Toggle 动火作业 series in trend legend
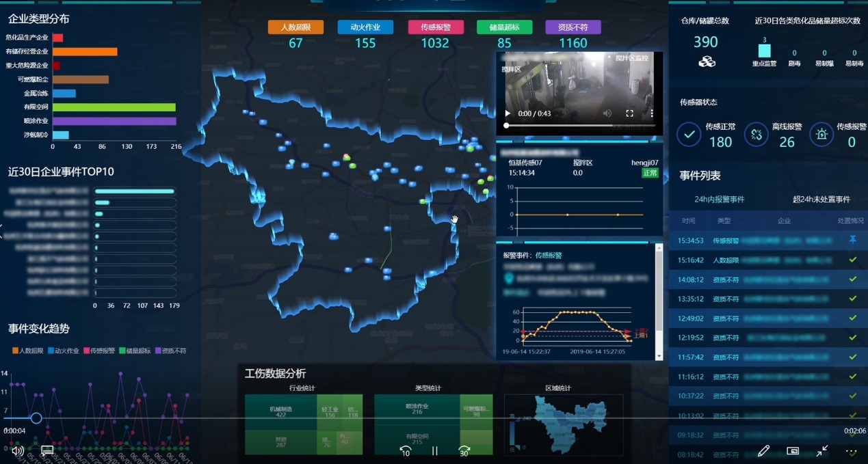 pyautogui.click(x=64, y=351)
